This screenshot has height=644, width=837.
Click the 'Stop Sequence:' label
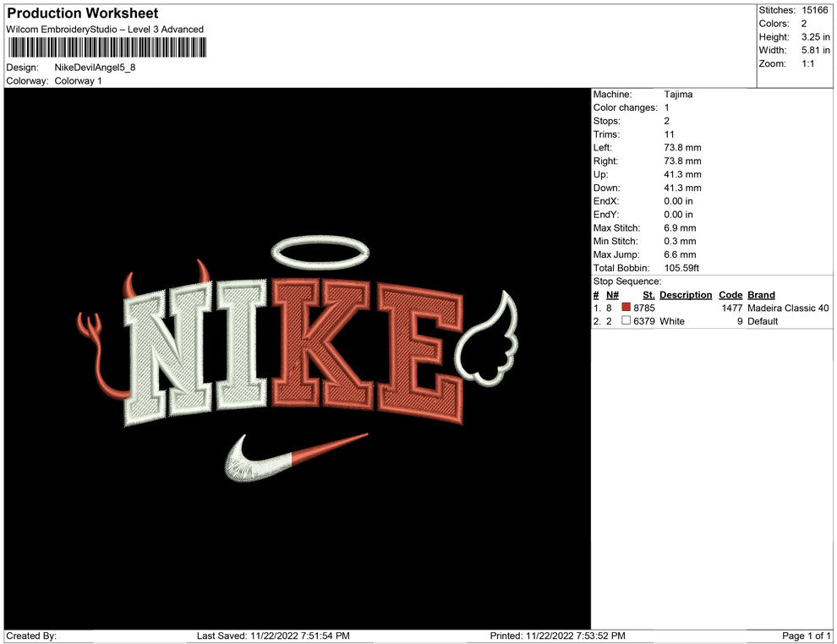pos(627,281)
